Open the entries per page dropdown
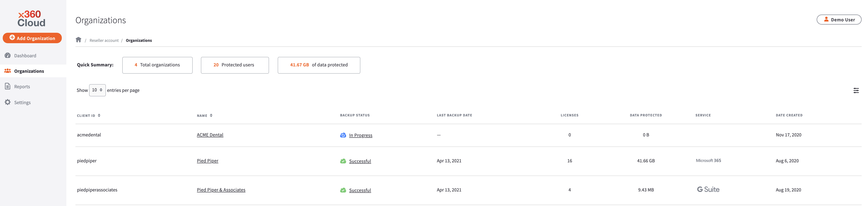 pyautogui.click(x=97, y=90)
